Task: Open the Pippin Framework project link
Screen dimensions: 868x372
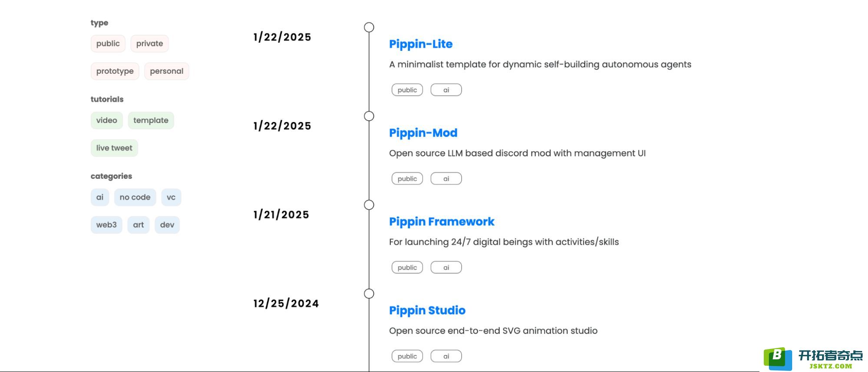Action: click(x=442, y=222)
